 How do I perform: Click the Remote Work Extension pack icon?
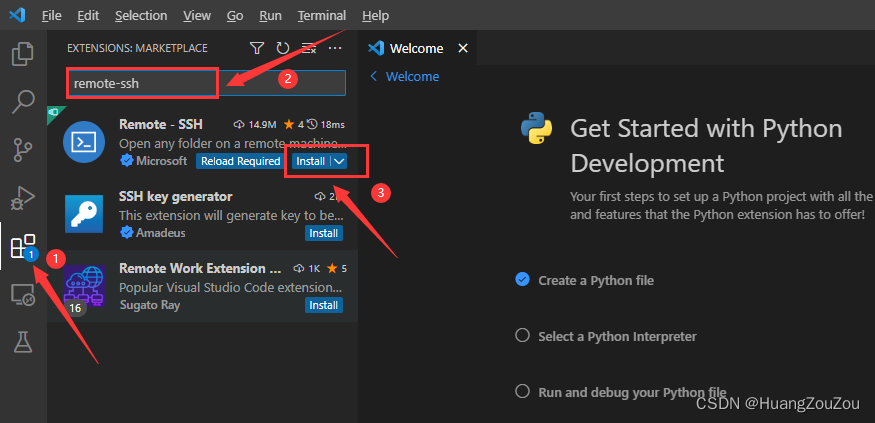(84, 286)
